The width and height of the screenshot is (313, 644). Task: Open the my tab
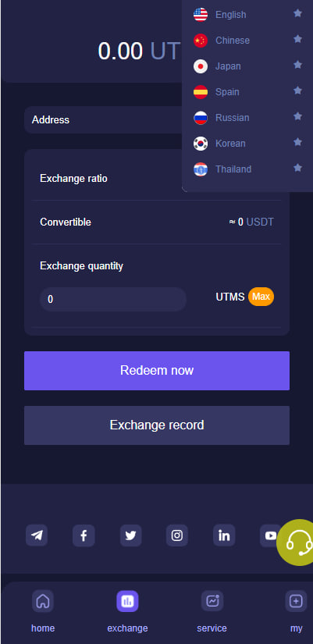(296, 611)
